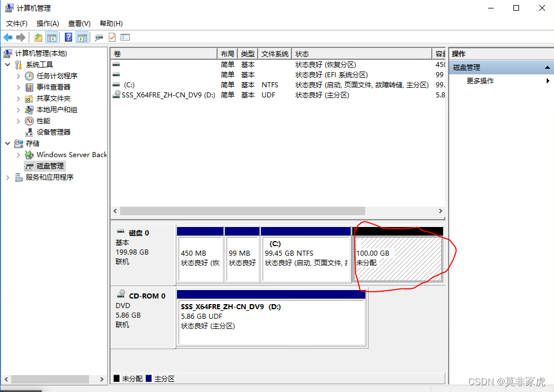The height and width of the screenshot is (392, 554).
Task: Select the 99 MB partition block
Action: [x=242, y=255]
